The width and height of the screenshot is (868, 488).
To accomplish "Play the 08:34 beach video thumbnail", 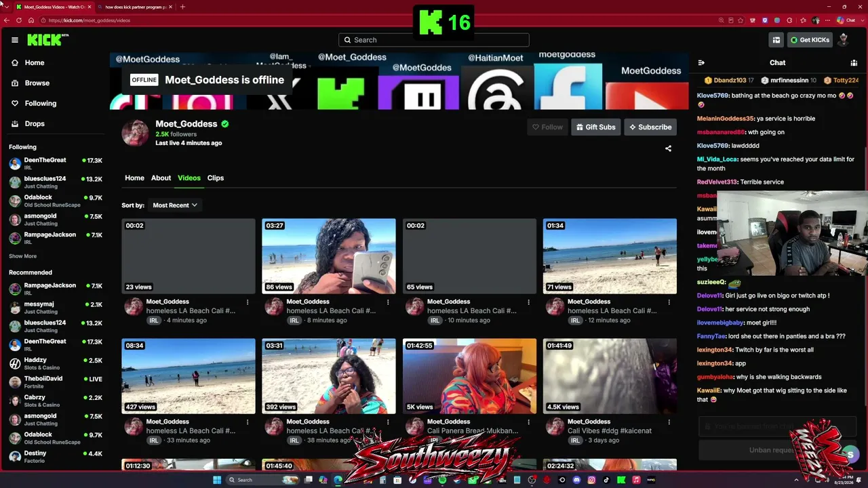I will (189, 376).
